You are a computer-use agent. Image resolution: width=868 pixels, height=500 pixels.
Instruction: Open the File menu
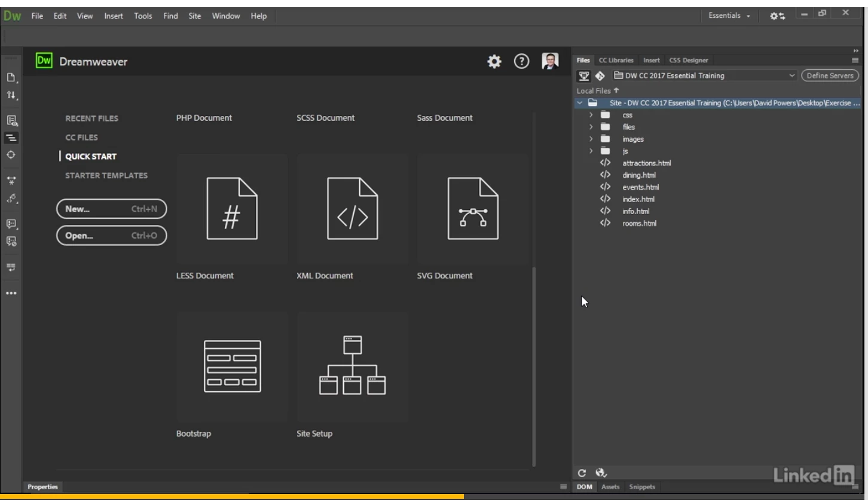pos(37,16)
